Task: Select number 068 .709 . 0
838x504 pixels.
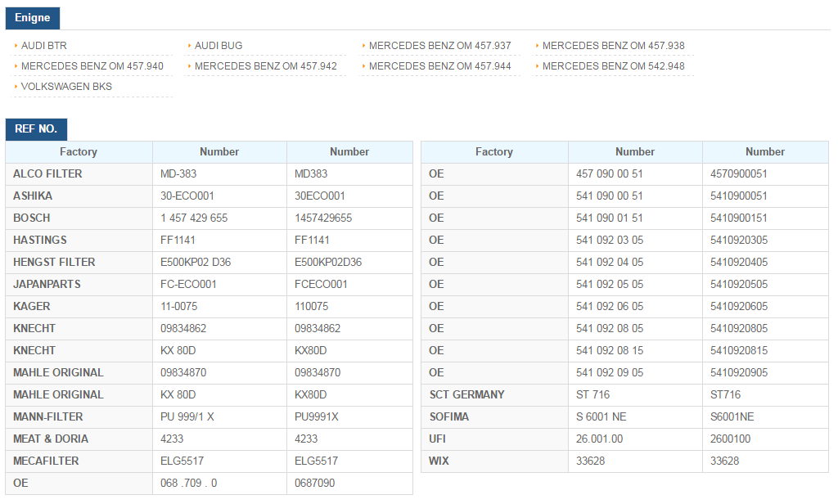Action: point(189,484)
